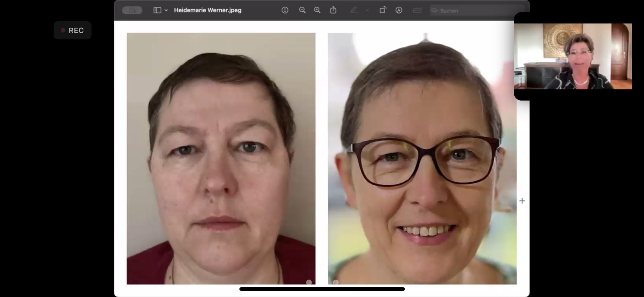This screenshot has height=297, width=644.
Task: Click the Heidemarie Werner.jpeg window title
Action: [x=208, y=10]
